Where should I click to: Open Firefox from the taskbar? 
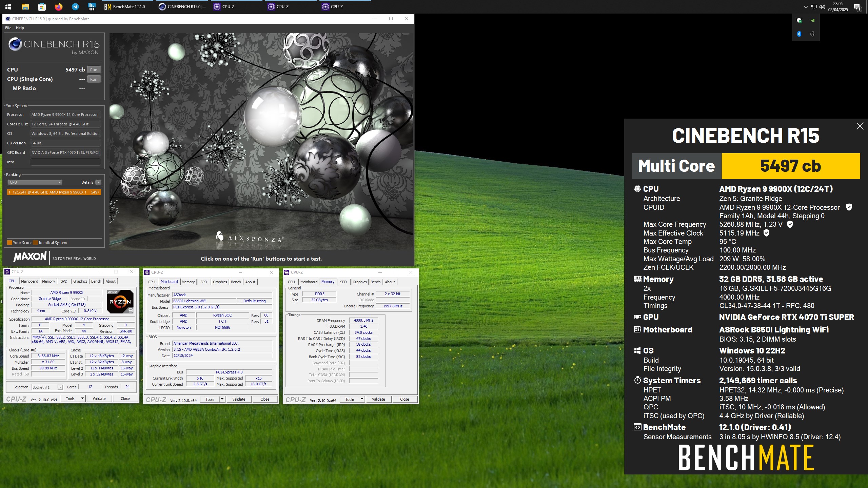58,6
